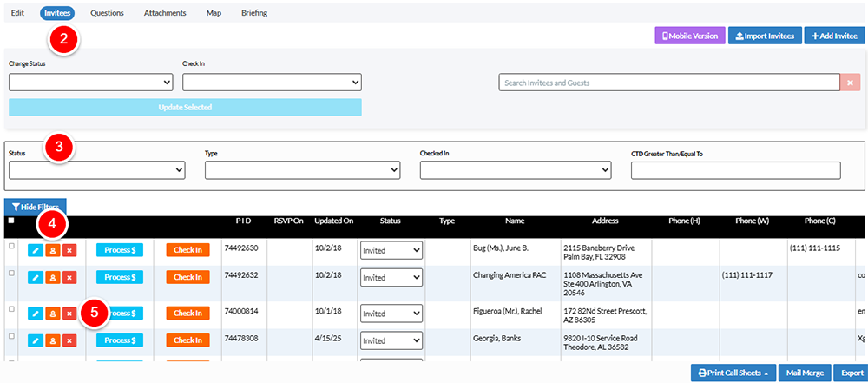The height and width of the screenshot is (383, 868).
Task: Open the Check In dropdown above Update Selected
Action: (272, 82)
